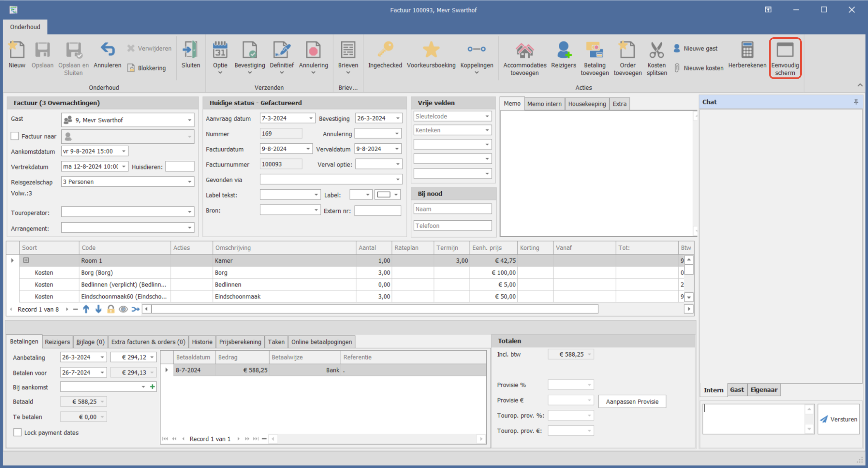
Task: Tick the Lock payment dates checkbox
Action: pyautogui.click(x=18, y=432)
